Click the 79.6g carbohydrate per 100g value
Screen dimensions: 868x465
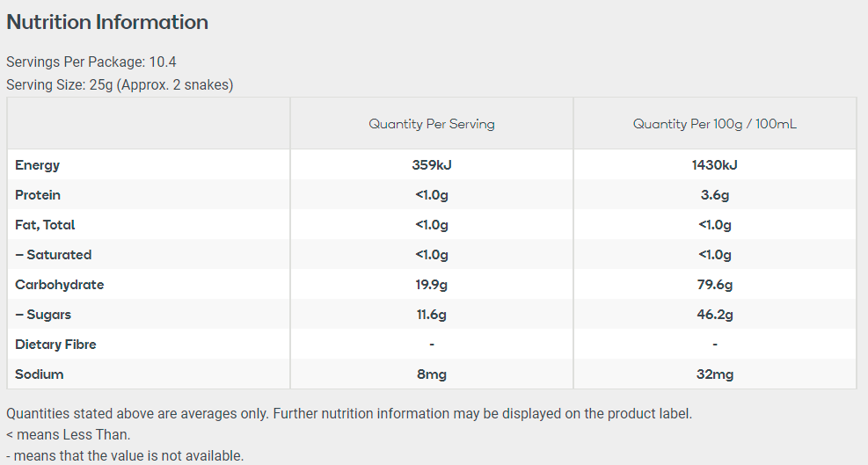pos(715,285)
